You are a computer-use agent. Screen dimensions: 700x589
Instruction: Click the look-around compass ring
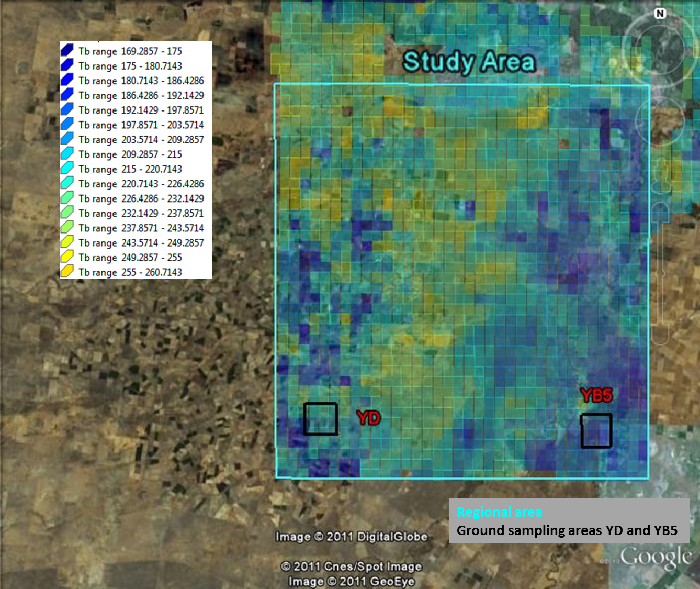coord(635,47)
